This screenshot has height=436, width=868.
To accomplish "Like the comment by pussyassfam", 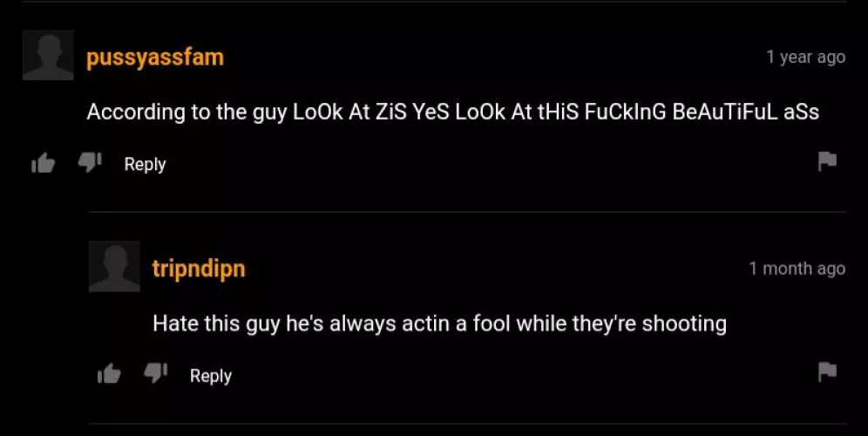I will (x=43, y=163).
